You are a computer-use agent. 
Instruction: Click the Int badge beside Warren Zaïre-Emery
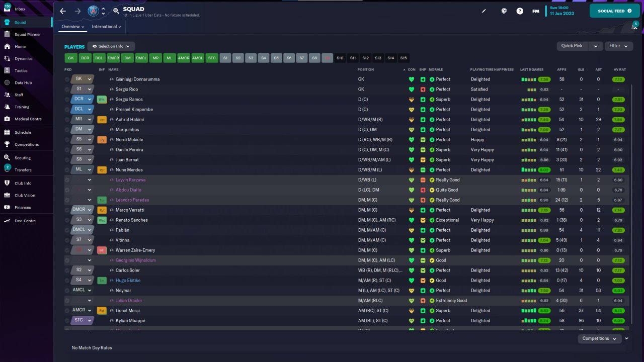[102, 250]
